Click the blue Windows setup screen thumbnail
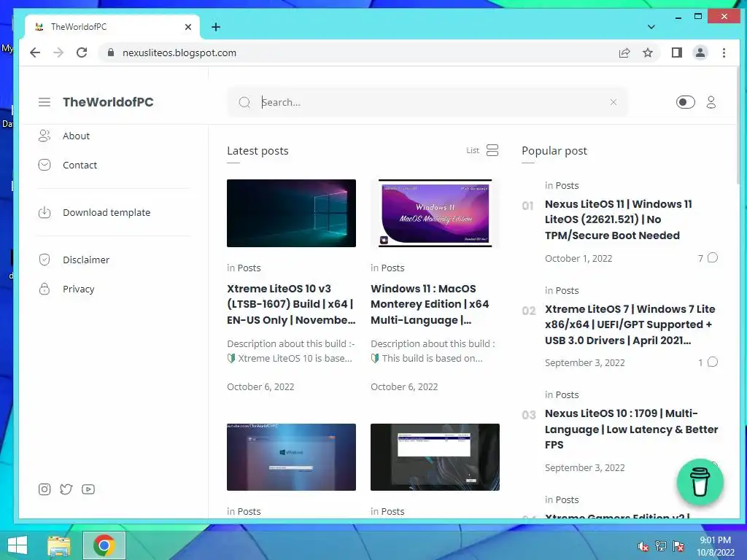The image size is (747, 560). click(x=291, y=457)
